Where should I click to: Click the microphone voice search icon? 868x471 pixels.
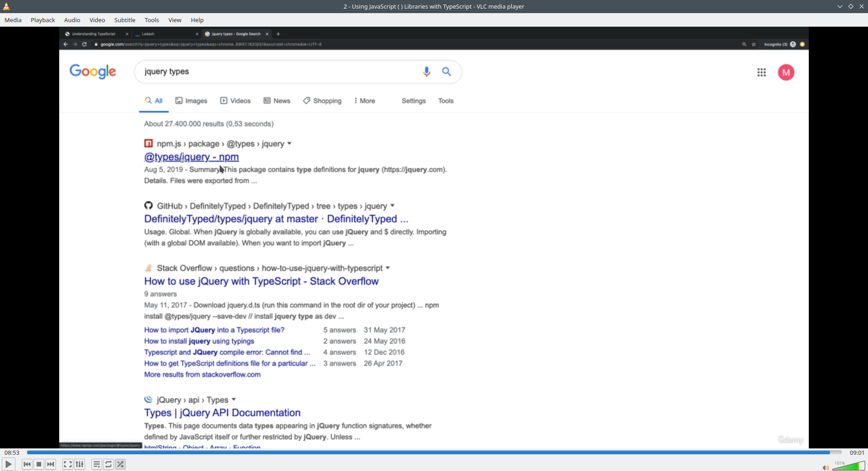(426, 71)
